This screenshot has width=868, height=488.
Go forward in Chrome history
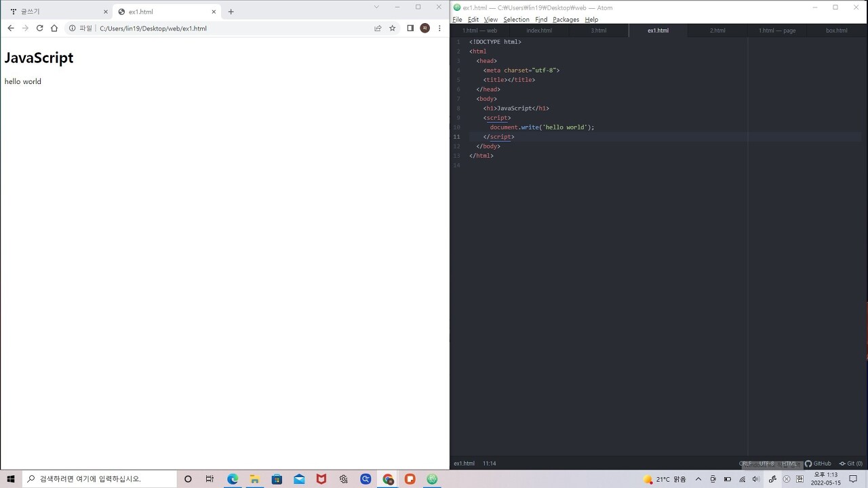point(25,28)
